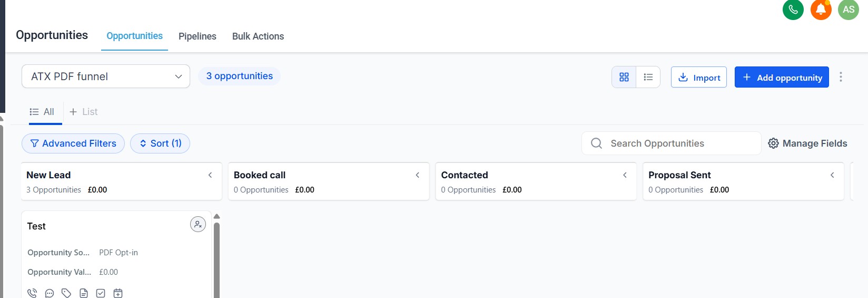
Task: Click the call icon on Test card
Action: 32,293
